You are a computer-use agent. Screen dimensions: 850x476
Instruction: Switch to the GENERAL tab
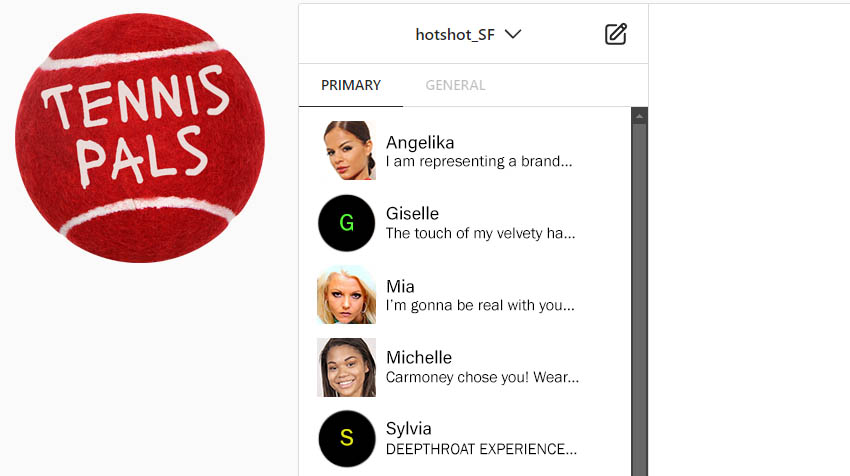[x=455, y=85]
